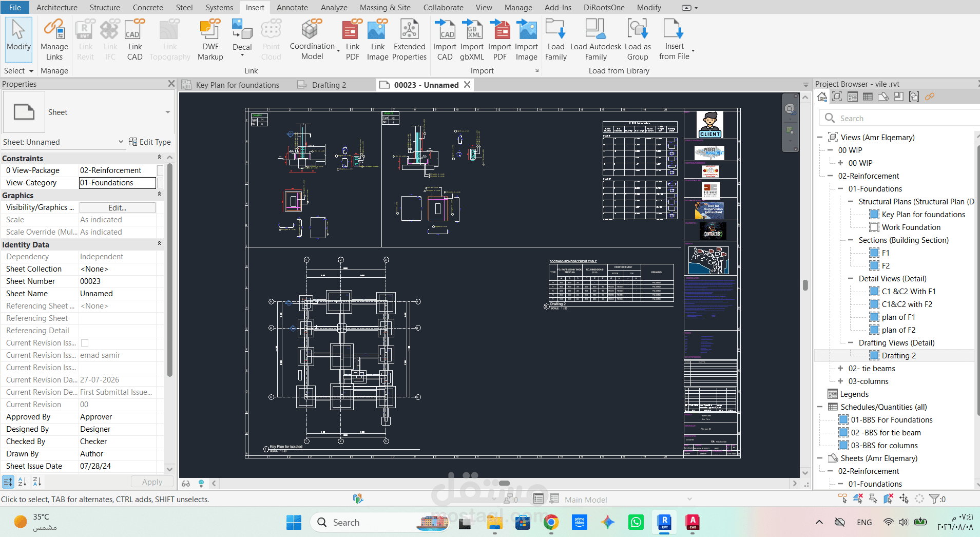The height and width of the screenshot is (537, 980).
Task: Click the Import CAD tool
Action: 445,40
